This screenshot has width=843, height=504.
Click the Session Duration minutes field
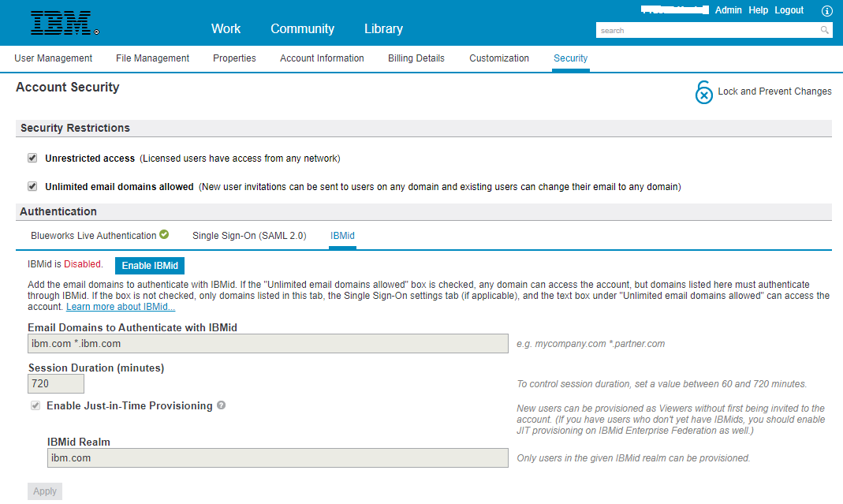(56, 383)
